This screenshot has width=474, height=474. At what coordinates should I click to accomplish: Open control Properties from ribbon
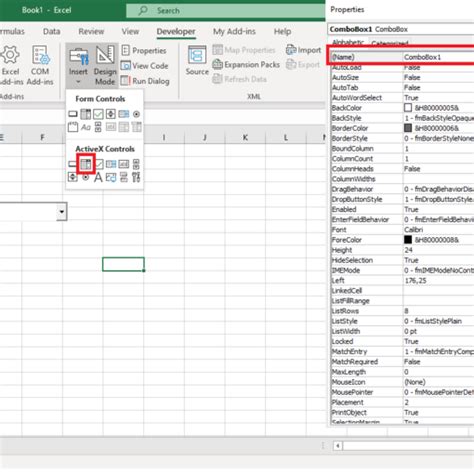pos(144,51)
